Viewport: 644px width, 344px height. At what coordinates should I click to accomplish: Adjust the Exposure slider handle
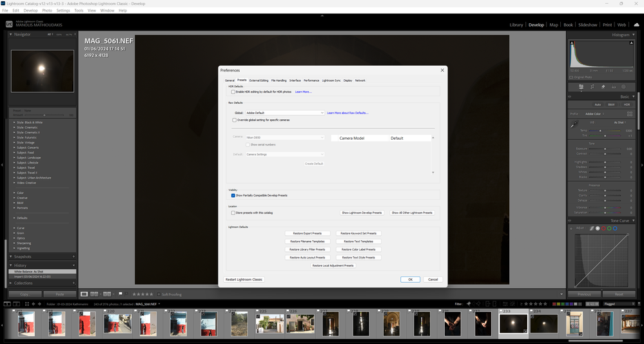coord(605,149)
